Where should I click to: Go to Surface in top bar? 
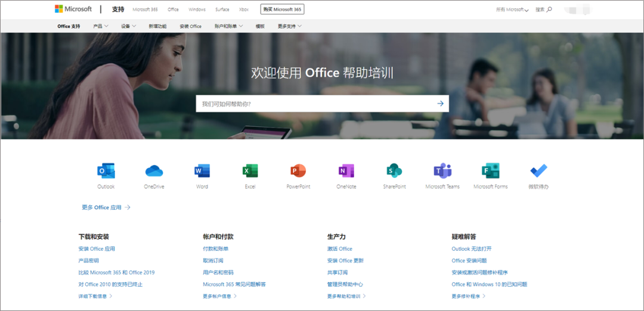pos(222,10)
